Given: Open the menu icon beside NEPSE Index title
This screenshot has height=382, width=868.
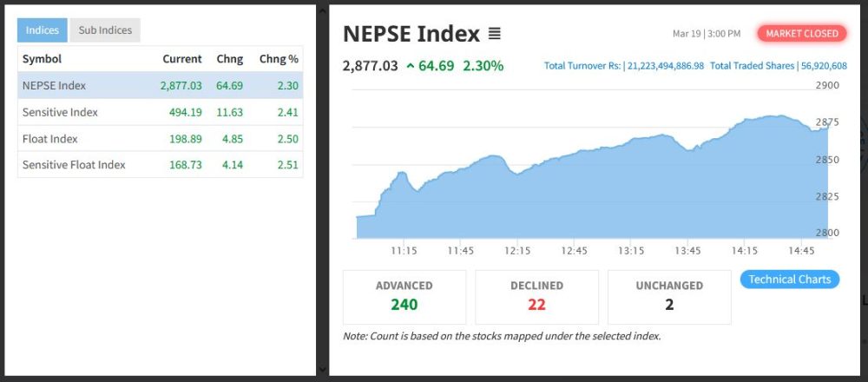Looking at the screenshot, I should [x=495, y=35].
